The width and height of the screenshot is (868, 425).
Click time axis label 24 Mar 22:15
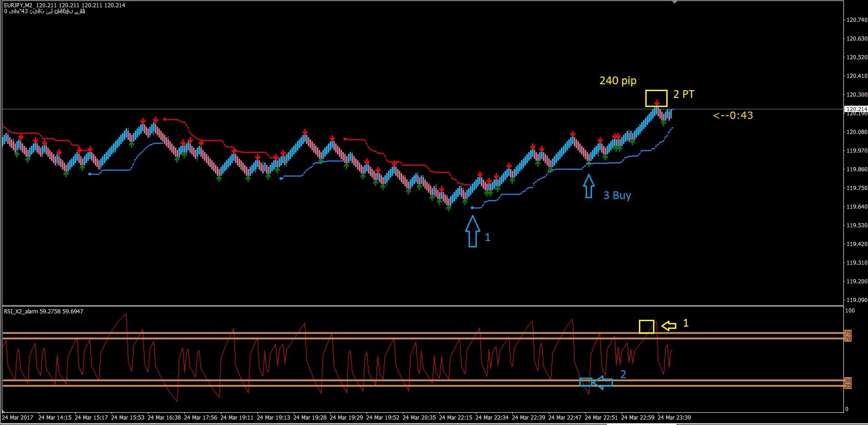[455, 418]
